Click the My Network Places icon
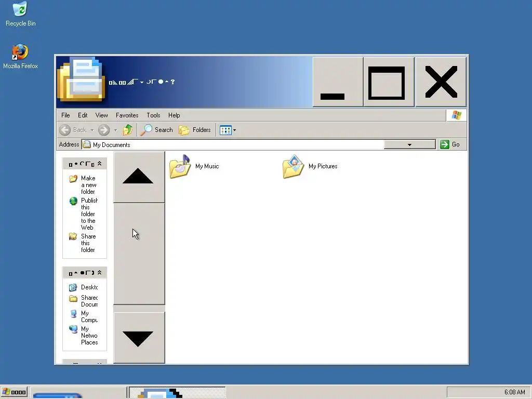 pyautogui.click(x=73, y=329)
